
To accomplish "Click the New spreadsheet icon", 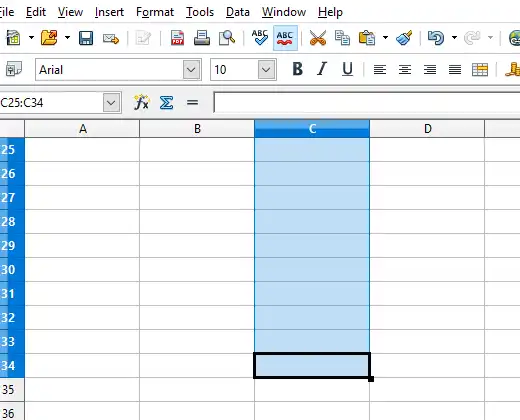I will coord(13,38).
